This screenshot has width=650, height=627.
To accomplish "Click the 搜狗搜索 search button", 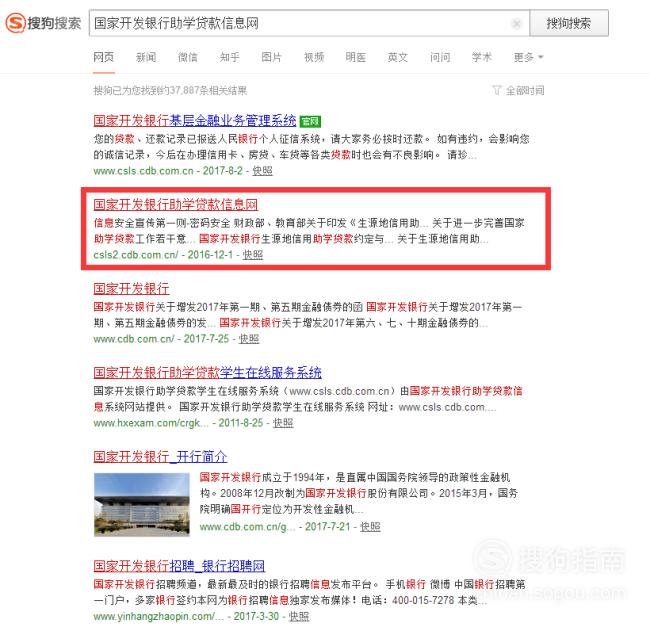I will [x=569, y=23].
